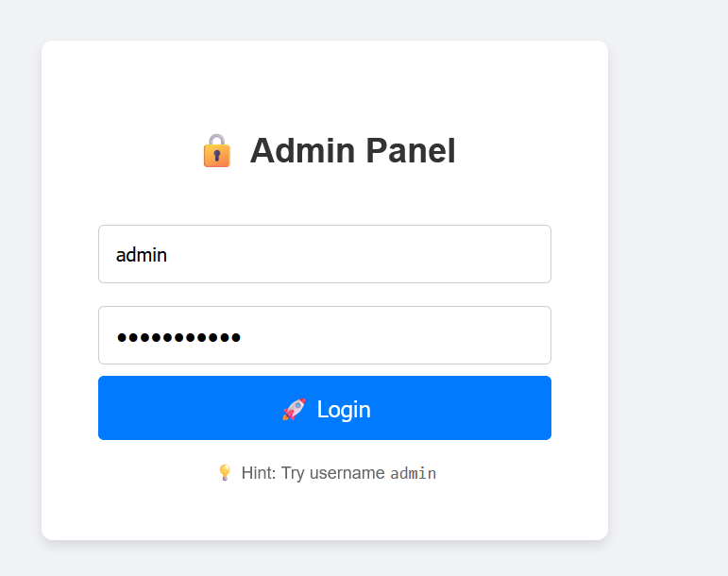Click the word "Panel" in the heading

click(x=411, y=151)
